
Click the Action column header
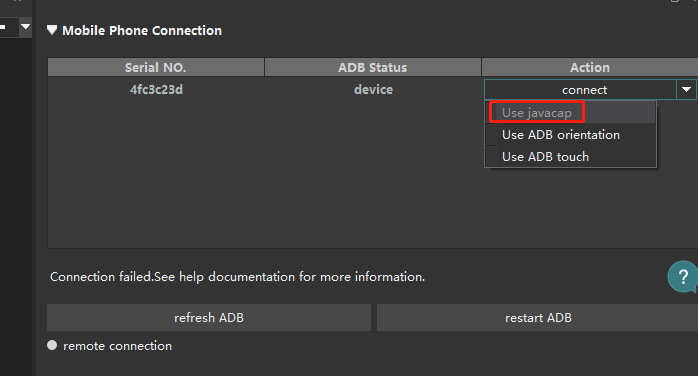[590, 67]
